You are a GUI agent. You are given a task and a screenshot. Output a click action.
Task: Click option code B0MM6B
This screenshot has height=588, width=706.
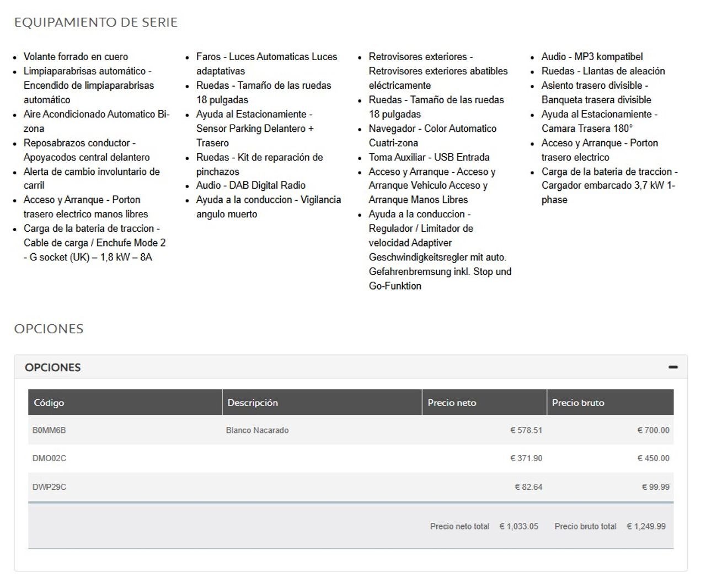click(49, 430)
